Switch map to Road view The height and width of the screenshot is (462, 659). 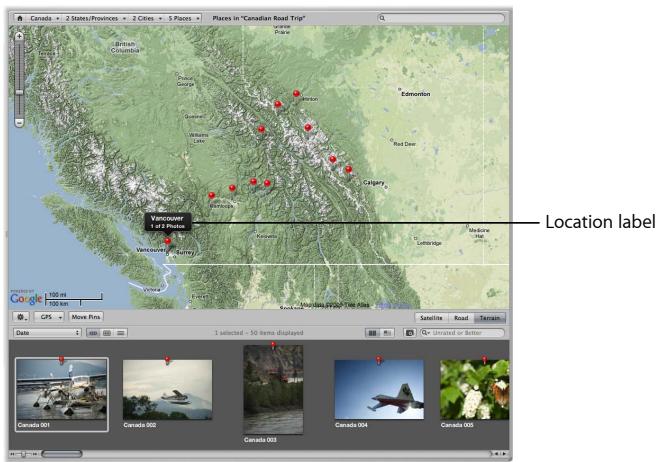[461, 318]
